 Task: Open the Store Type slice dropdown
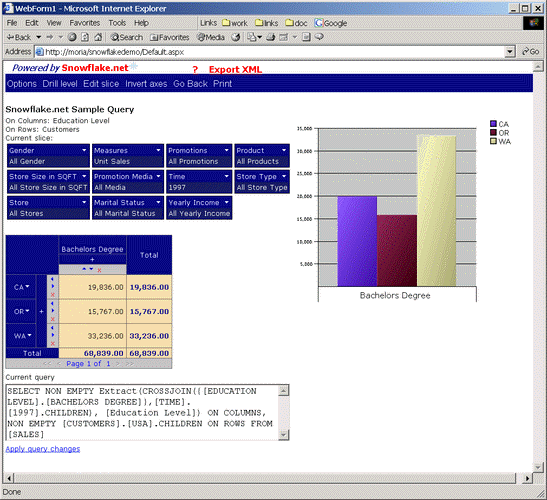coord(284,176)
